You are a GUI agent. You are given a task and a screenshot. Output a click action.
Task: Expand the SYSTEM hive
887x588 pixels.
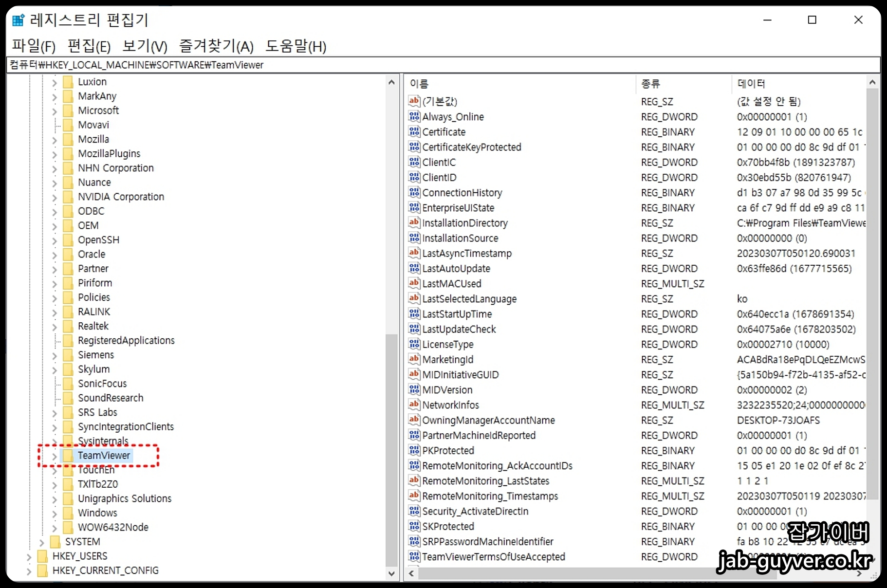coord(42,542)
